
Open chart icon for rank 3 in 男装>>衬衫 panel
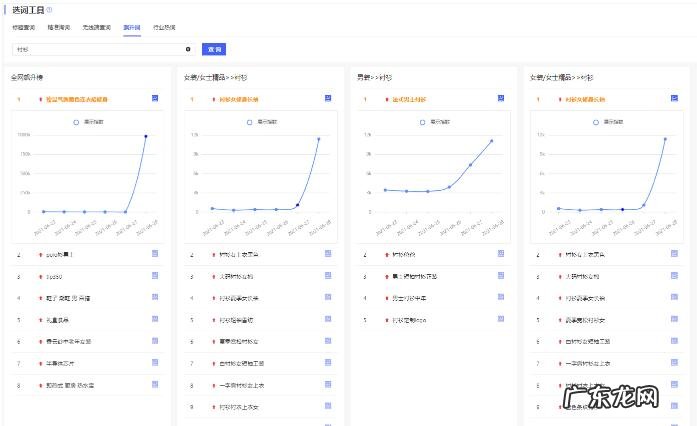pyautogui.click(x=501, y=276)
